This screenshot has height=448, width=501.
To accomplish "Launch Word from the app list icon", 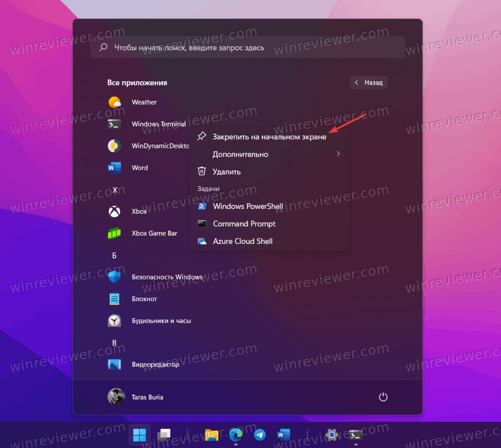I will pos(114,168).
